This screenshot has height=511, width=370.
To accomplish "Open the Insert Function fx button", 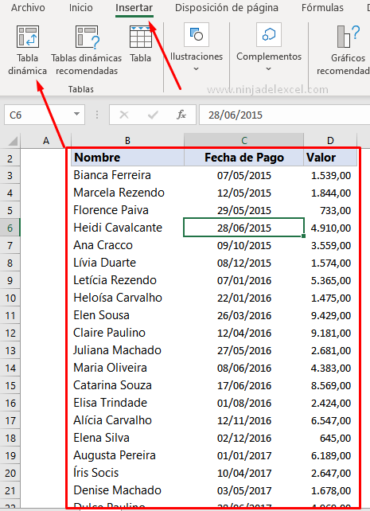I will pos(181,115).
